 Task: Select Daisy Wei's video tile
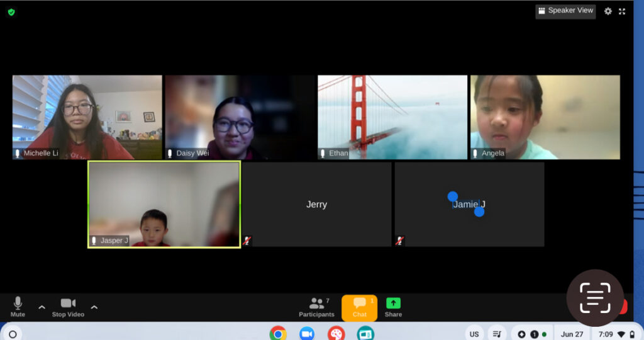(x=240, y=117)
